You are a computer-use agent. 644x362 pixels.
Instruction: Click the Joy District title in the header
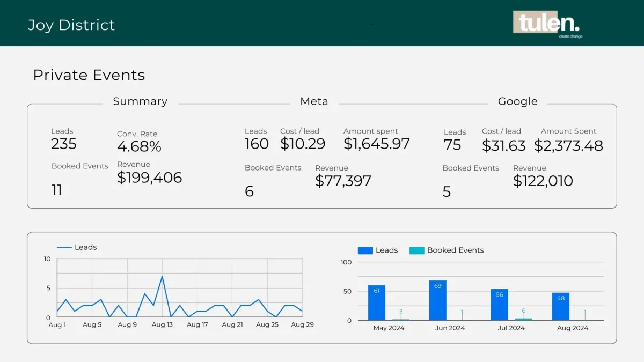pos(71,25)
